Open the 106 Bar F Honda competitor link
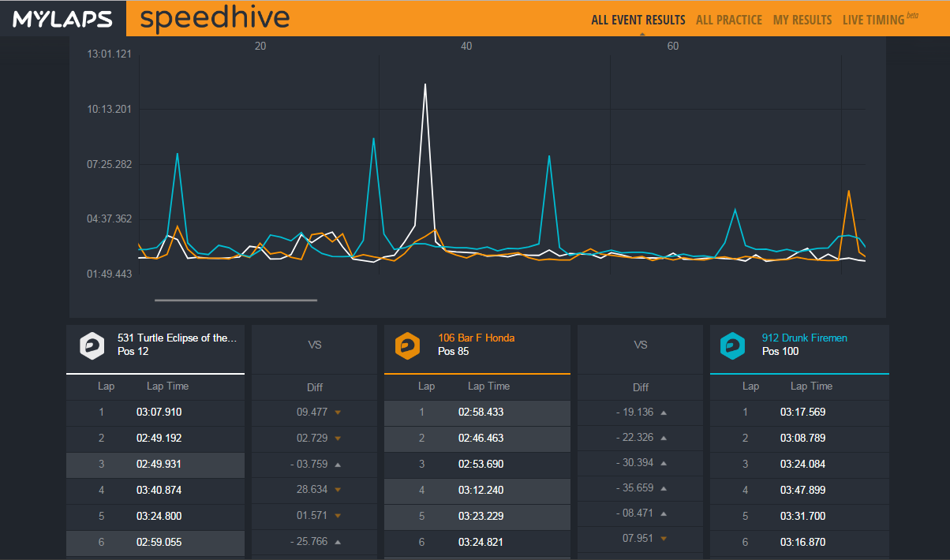The image size is (950, 560). 476,338
